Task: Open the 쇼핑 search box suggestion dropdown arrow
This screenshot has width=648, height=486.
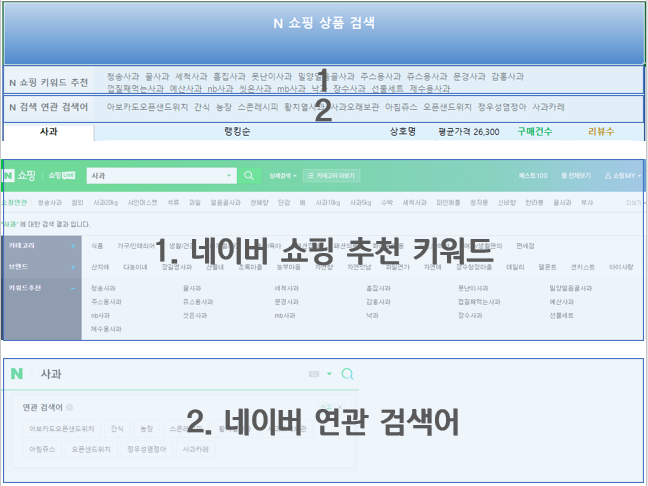Action: coord(229,176)
